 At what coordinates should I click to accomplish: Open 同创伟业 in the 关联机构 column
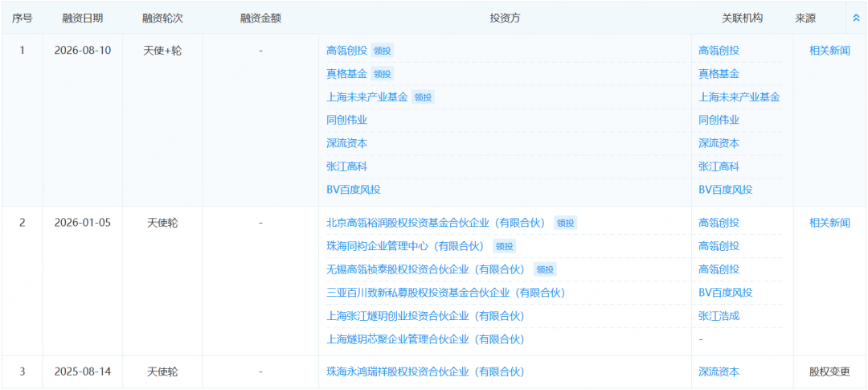coord(719,120)
